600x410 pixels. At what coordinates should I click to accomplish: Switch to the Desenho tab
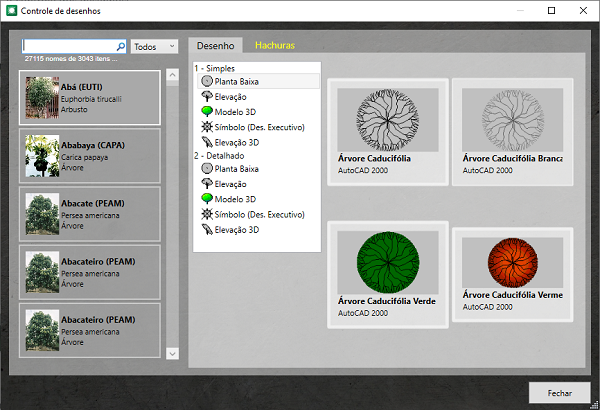tap(215, 46)
